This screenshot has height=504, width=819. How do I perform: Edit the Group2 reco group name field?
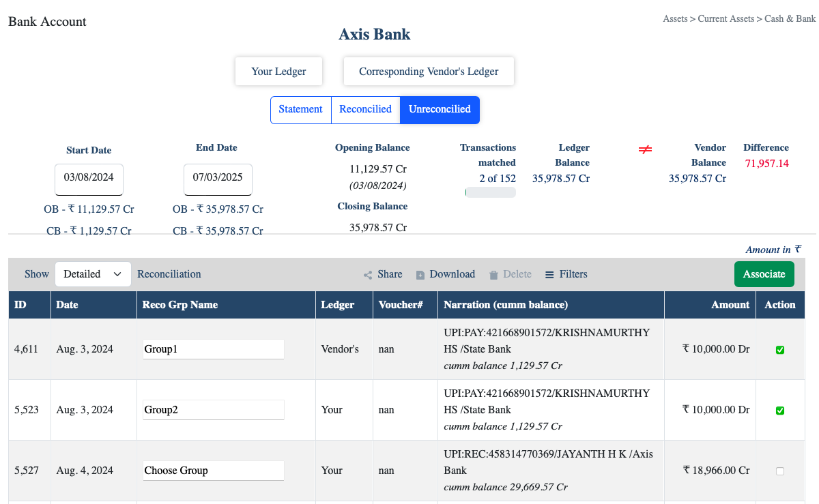[213, 410]
